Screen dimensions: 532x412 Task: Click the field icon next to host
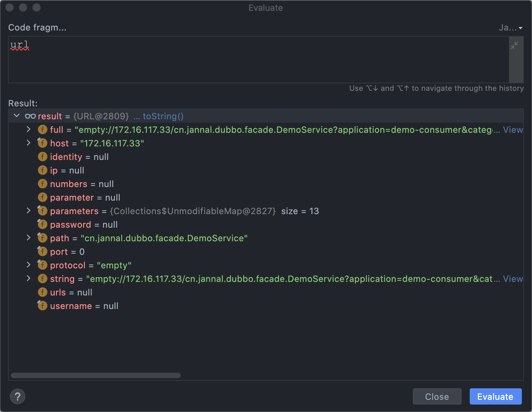[x=42, y=143]
